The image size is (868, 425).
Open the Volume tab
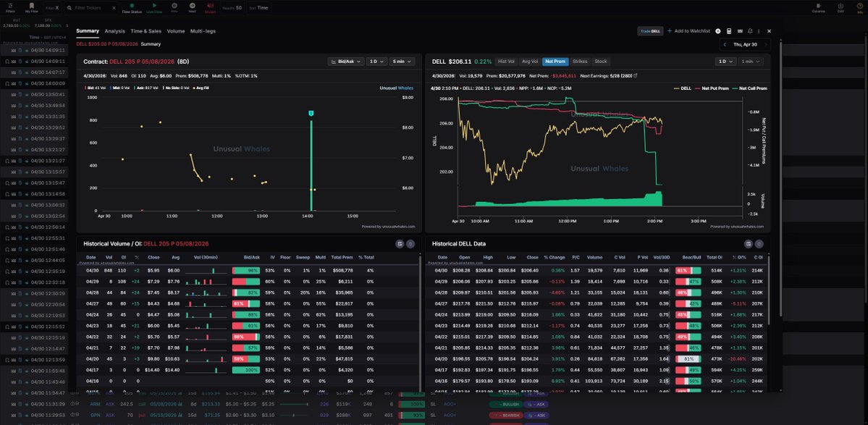click(x=176, y=31)
